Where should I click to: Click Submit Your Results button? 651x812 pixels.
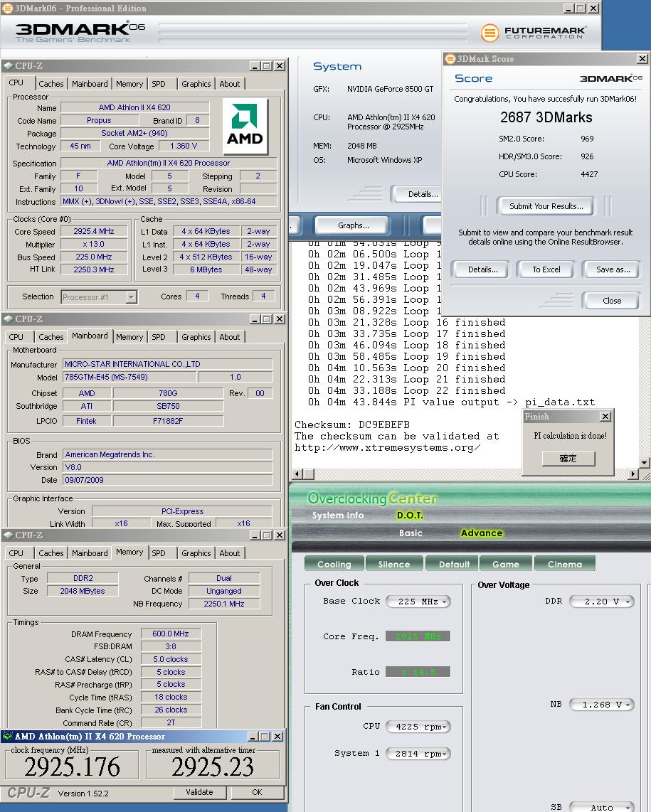[546, 206]
